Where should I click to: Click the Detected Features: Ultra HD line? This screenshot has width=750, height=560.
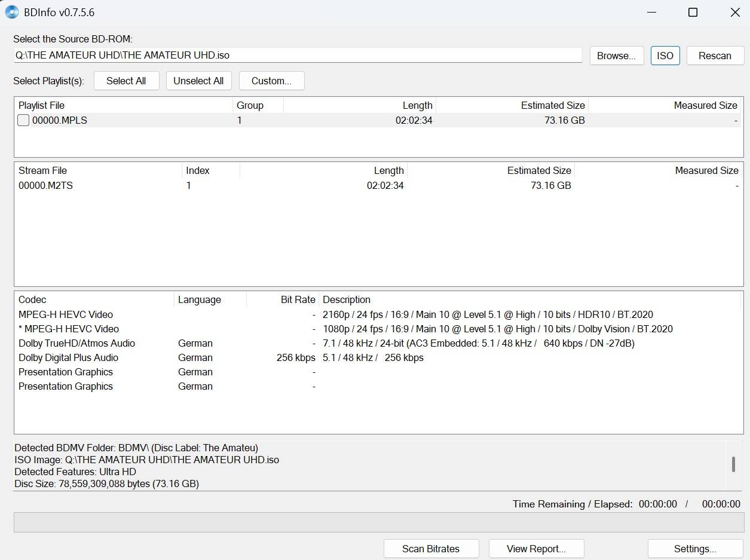[x=75, y=472]
